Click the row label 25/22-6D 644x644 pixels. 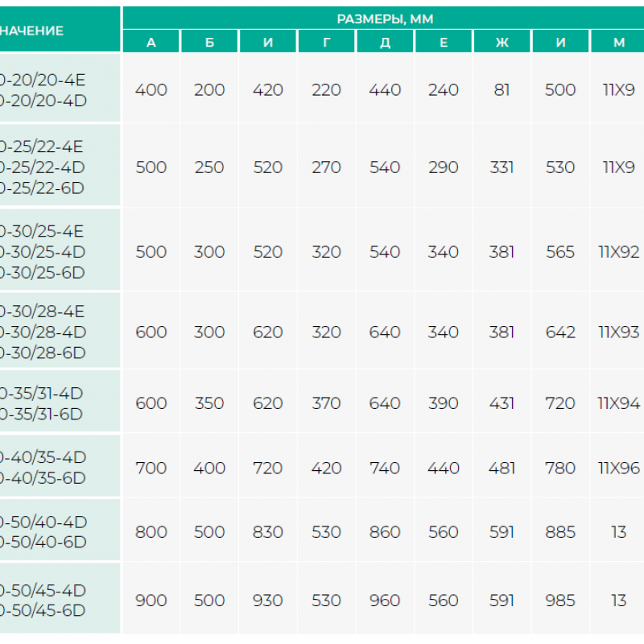pos(42,188)
